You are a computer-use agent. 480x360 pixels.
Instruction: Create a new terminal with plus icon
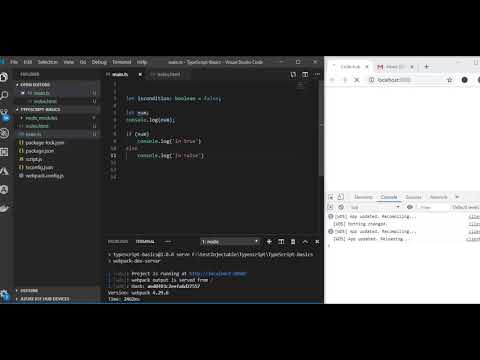click(x=269, y=241)
